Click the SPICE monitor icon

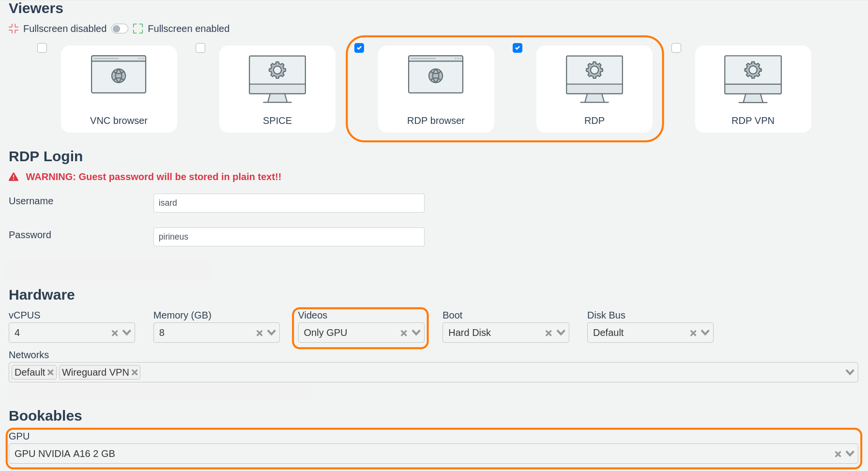[277, 78]
